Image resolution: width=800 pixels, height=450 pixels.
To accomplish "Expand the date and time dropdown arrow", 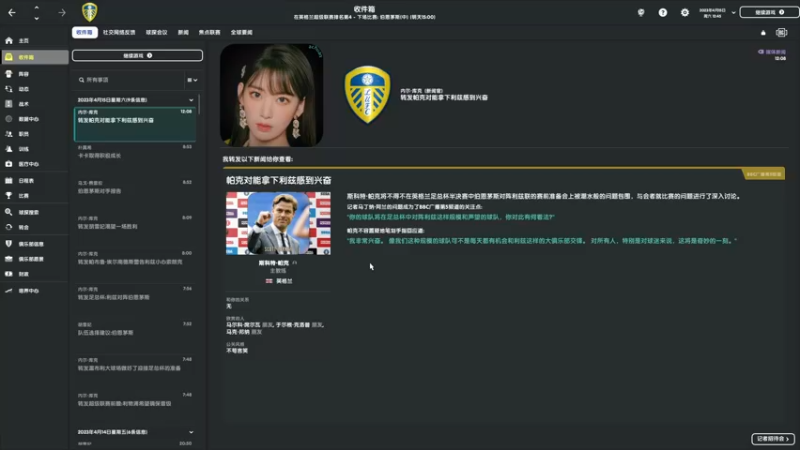I will point(734,12).
